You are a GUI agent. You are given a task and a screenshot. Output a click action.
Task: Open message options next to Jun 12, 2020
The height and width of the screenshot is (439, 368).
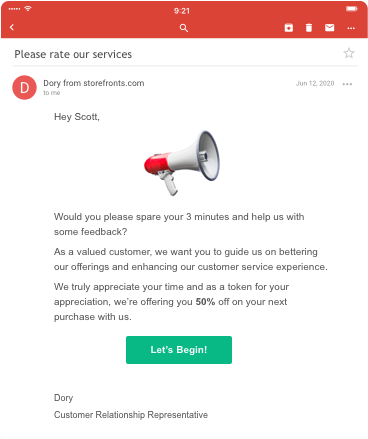tap(347, 84)
